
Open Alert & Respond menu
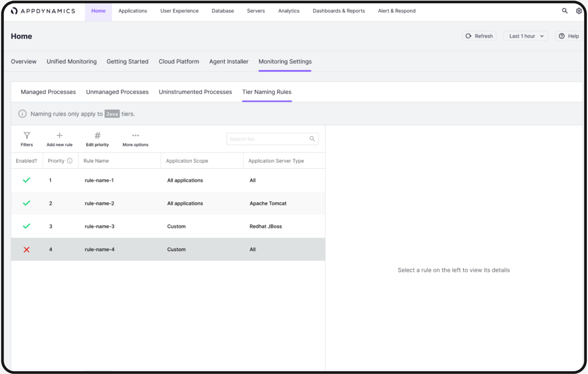pyautogui.click(x=397, y=11)
